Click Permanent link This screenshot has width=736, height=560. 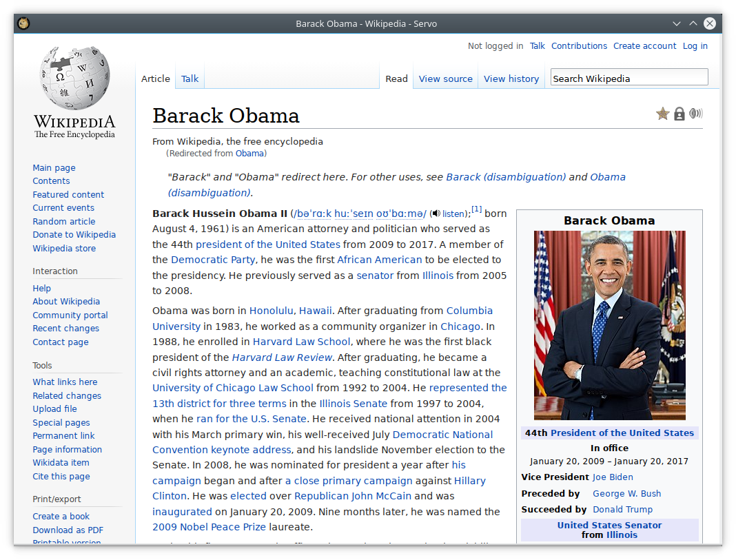[x=63, y=436]
